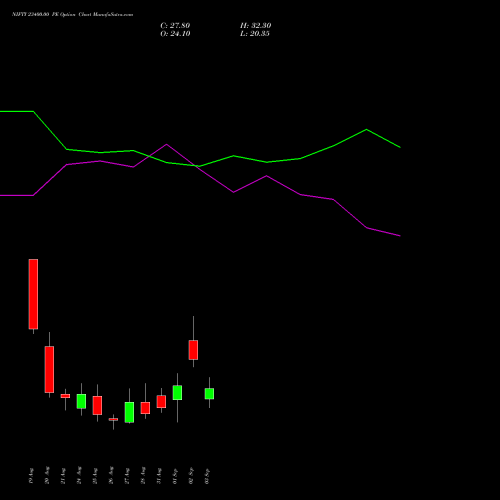Select the 02 Sep date label
This screenshot has height=500, width=500.
pyautogui.click(x=191, y=476)
